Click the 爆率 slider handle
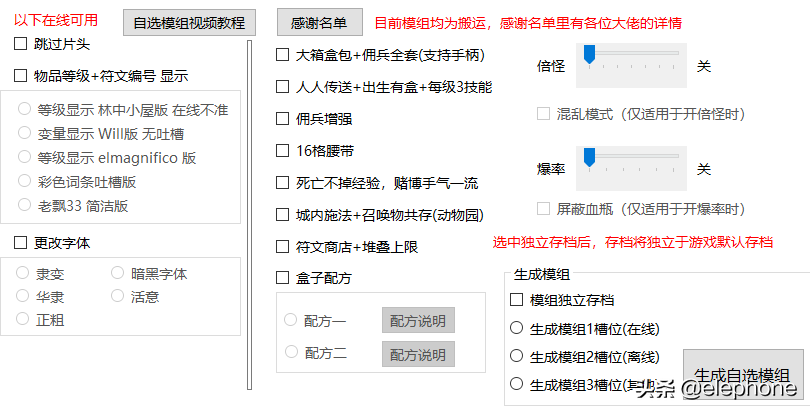Viewport: 810px width, 412px height. [x=590, y=158]
